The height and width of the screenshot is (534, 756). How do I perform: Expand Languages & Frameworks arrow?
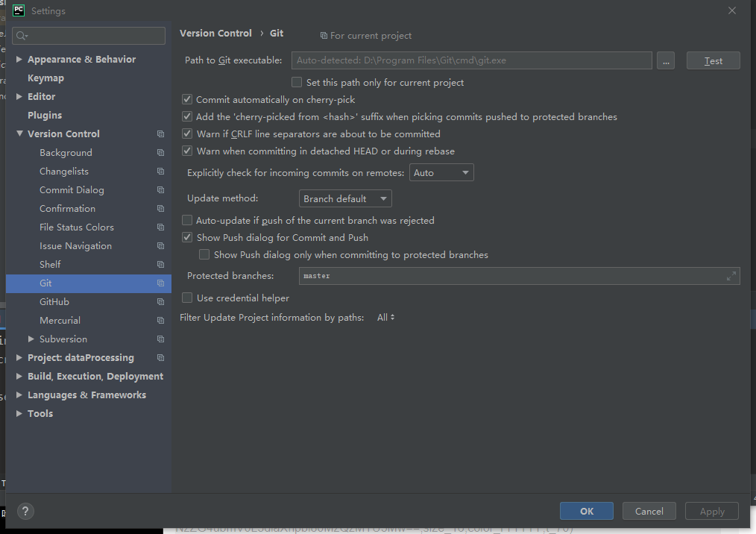pyautogui.click(x=19, y=395)
